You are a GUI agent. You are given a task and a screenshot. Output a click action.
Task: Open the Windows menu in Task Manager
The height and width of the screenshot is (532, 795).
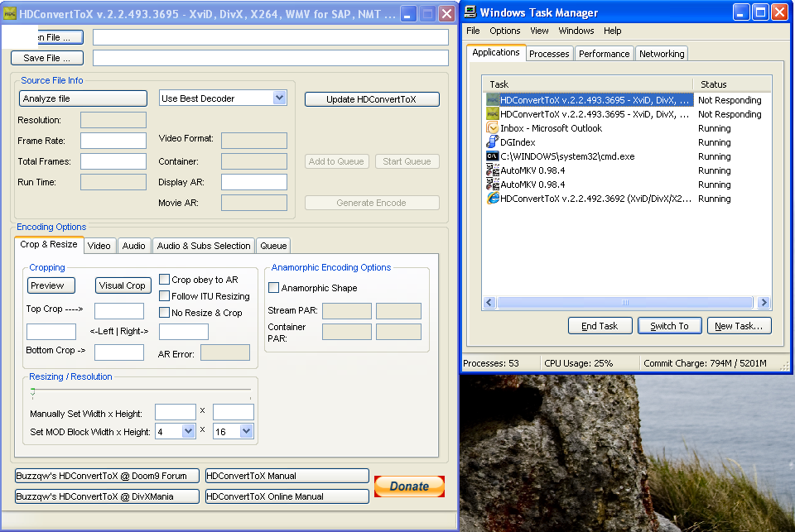click(x=576, y=31)
